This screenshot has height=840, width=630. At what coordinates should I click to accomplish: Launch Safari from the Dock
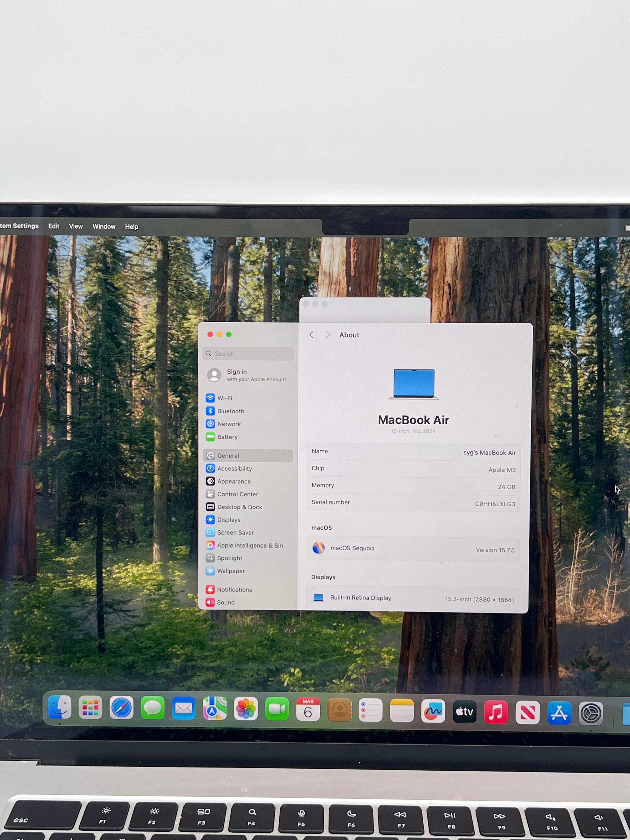(121, 708)
